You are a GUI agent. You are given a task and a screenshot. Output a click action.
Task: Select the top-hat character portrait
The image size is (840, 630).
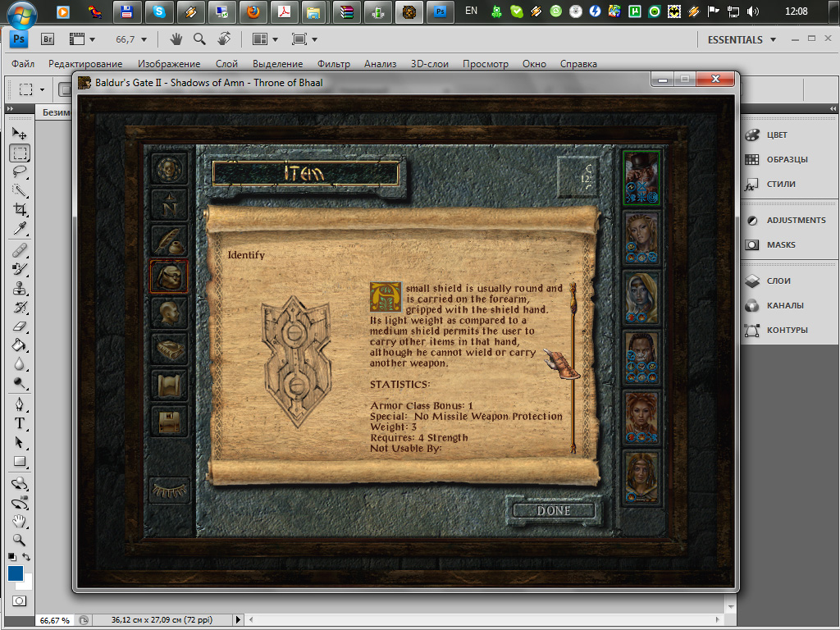641,177
